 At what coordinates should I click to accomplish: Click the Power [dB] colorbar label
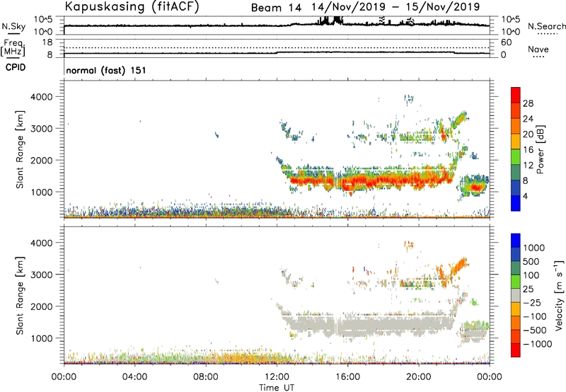pos(540,149)
